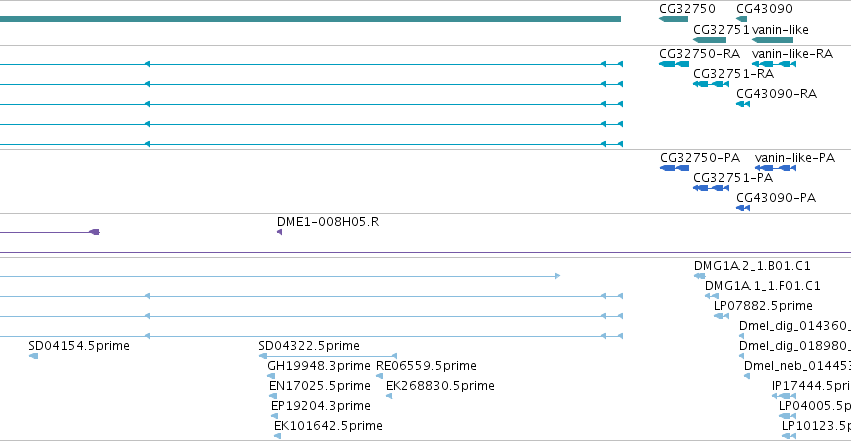Select the CG43090-RA transcript
Image resolution: width=851 pixels, height=441 pixels.
[x=743, y=104]
